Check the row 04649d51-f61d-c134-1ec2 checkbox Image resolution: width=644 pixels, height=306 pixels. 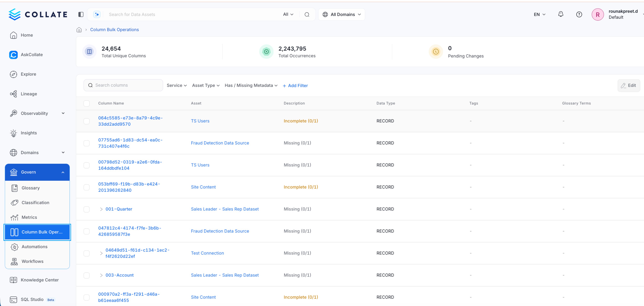coord(86,253)
